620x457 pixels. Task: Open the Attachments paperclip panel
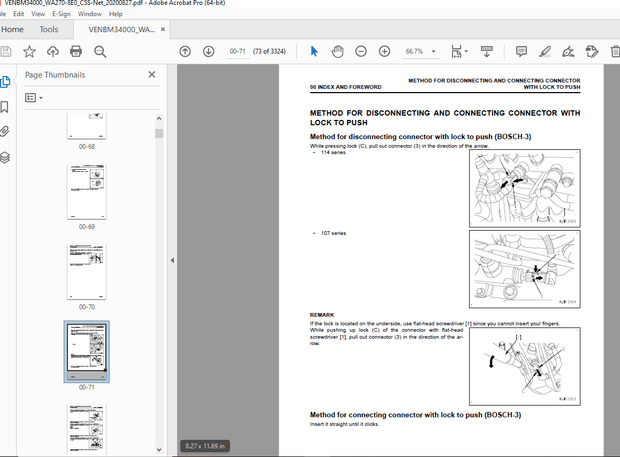coord(4,131)
